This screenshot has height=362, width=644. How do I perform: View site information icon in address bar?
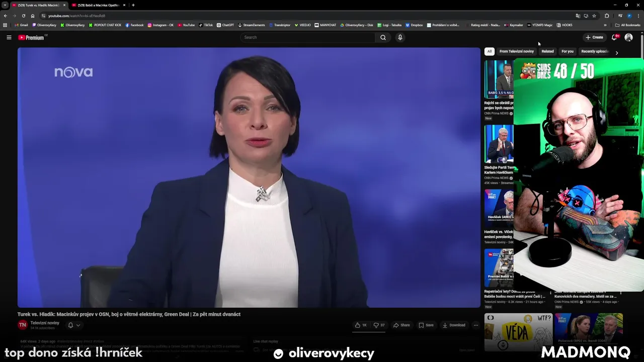pos(43,16)
